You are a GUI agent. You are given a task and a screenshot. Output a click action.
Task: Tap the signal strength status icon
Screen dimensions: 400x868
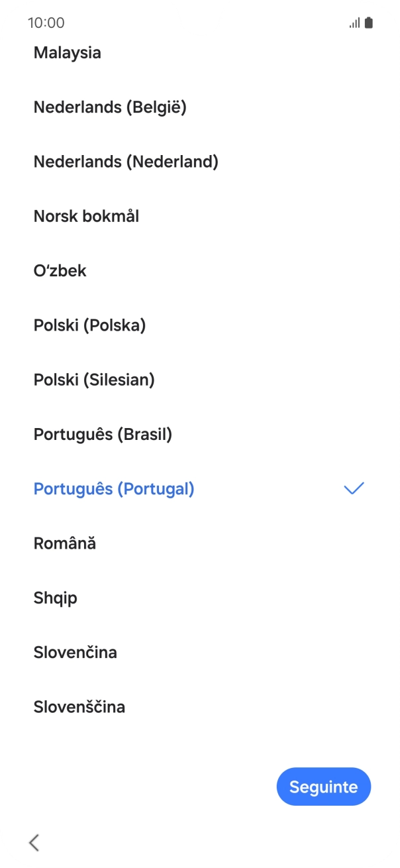click(x=354, y=23)
